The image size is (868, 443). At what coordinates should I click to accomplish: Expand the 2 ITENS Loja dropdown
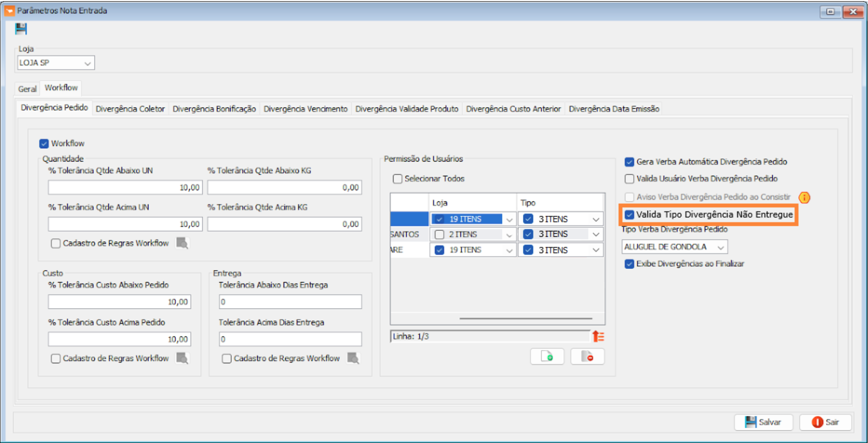[509, 235]
